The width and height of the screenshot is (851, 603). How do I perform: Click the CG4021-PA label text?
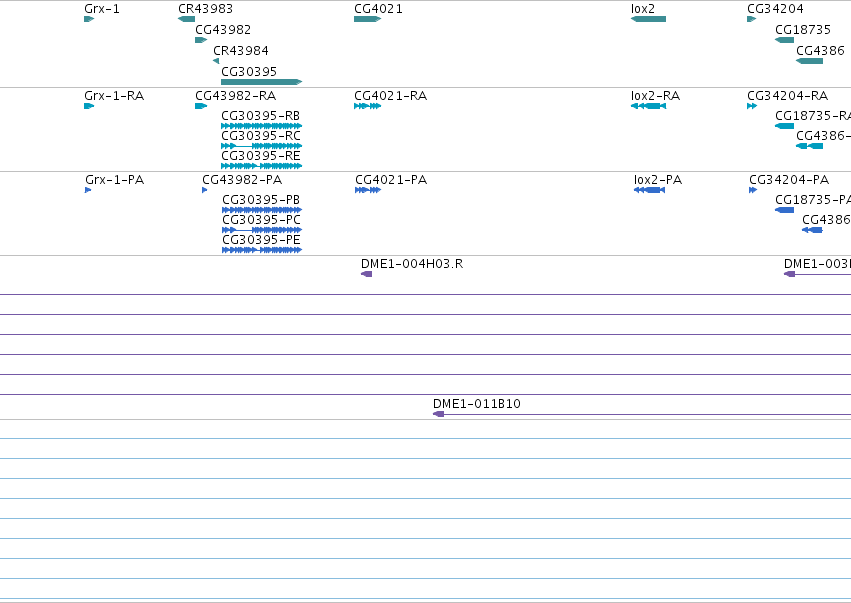(x=391, y=180)
